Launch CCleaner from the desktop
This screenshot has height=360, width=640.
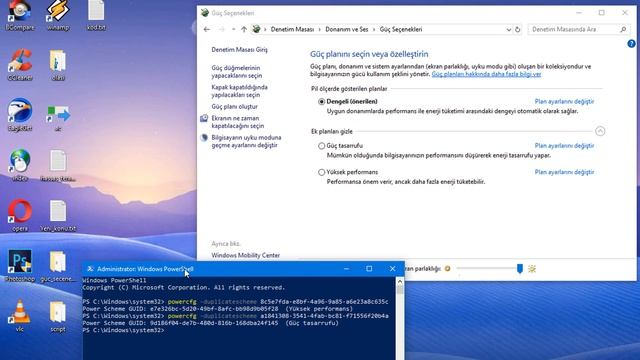click(20, 64)
